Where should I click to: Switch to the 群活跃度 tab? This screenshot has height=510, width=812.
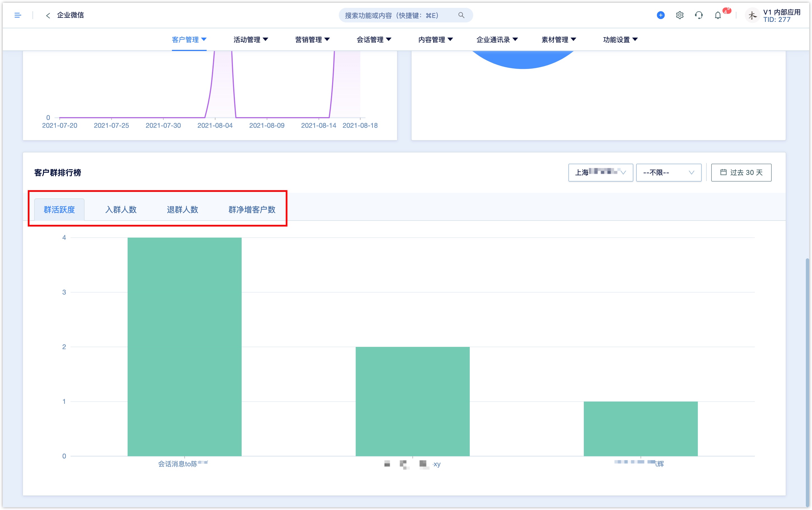click(59, 210)
